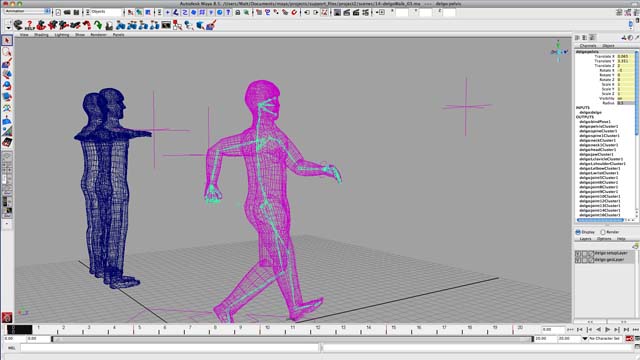Open the Shading viewport menu
Screen dimensions: 640x360
(x=41, y=35)
